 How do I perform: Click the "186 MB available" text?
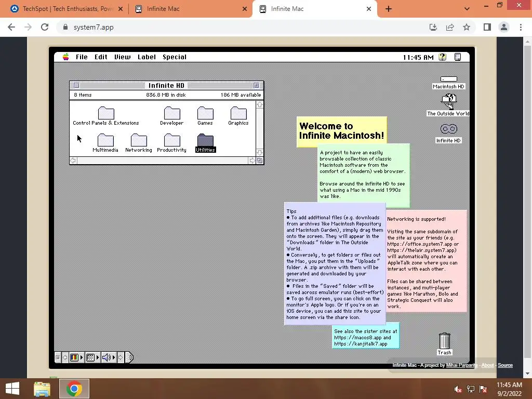[241, 95]
